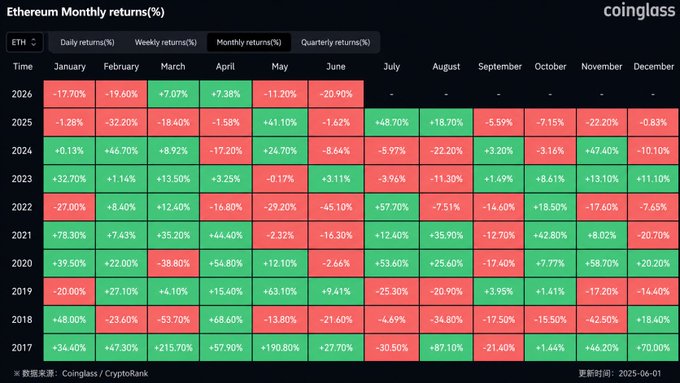The height and width of the screenshot is (383, 680).
Task: Click the +68.60% cell for April 2018
Action: pyautogui.click(x=226, y=319)
